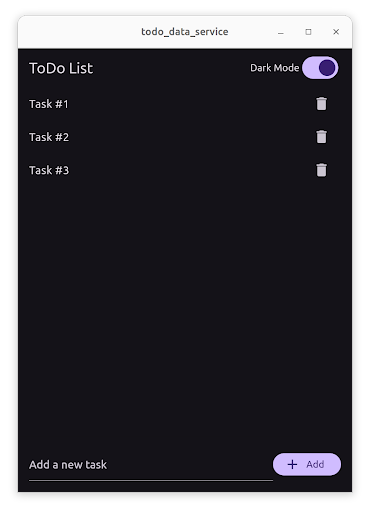Screen dimensions: 370x512
Task: Close the todo_data_service window
Action: [x=336, y=32]
